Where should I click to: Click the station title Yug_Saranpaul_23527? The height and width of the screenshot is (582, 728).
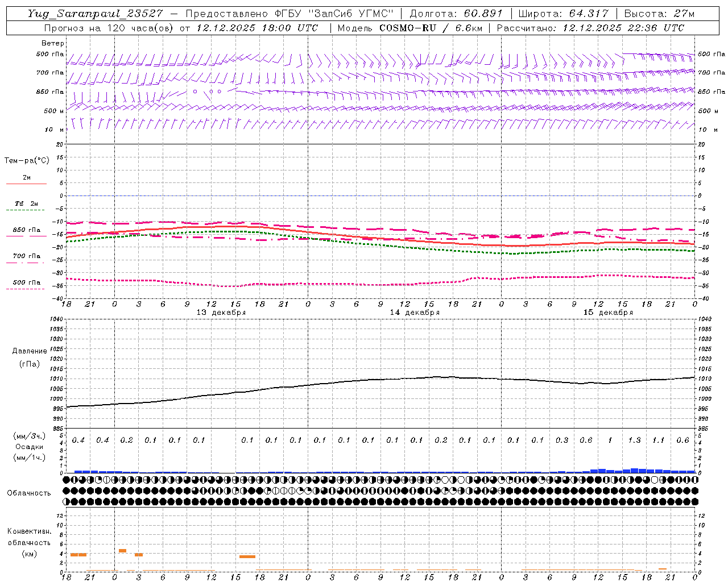[x=95, y=14]
